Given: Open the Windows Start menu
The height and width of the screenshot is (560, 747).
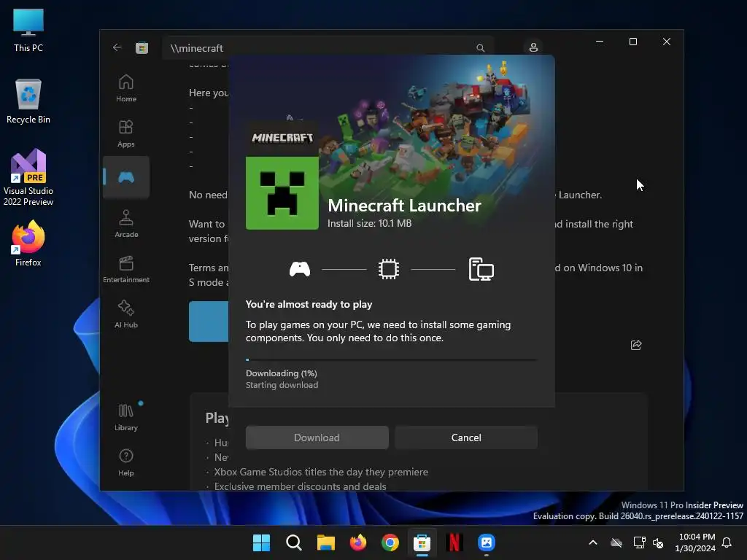Looking at the screenshot, I should 262,542.
